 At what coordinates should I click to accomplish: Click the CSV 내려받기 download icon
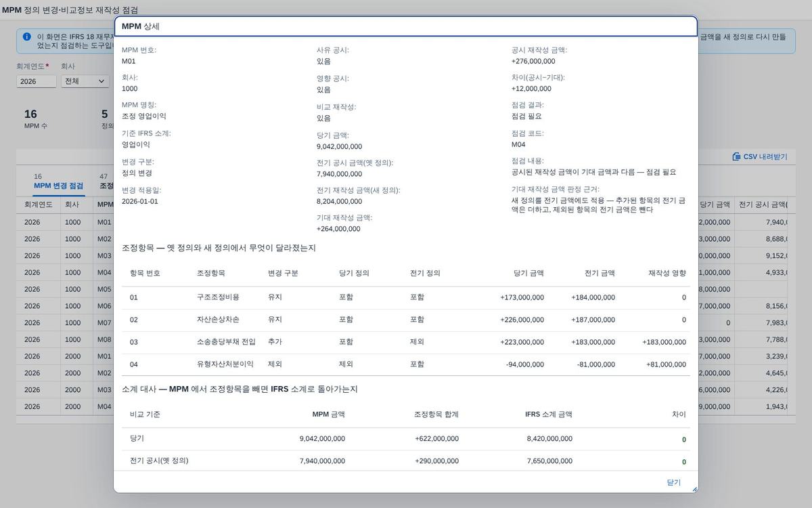tap(736, 156)
